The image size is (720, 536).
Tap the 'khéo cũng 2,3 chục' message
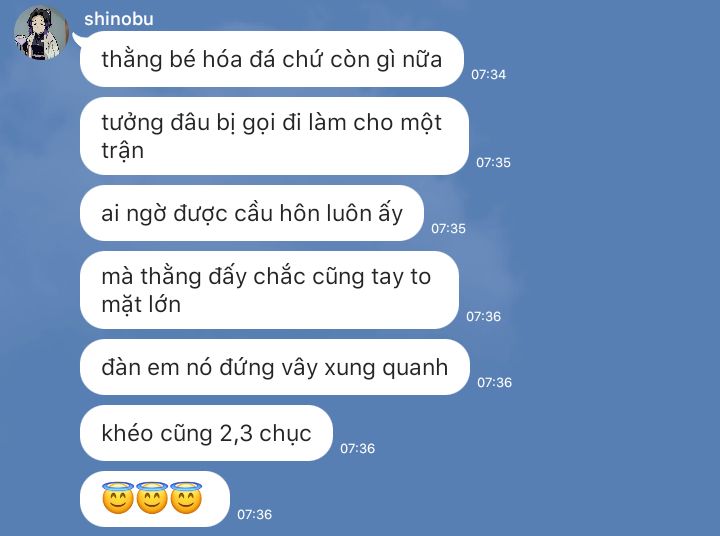pos(206,433)
